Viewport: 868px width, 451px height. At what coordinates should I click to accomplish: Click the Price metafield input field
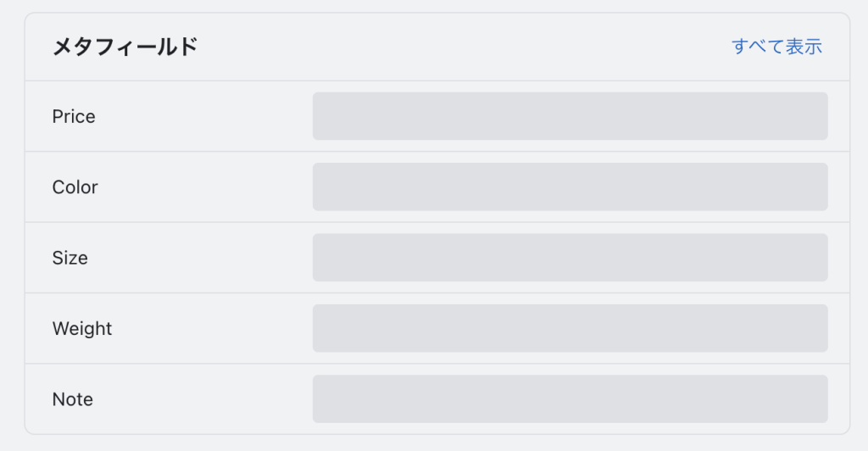coord(570,116)
